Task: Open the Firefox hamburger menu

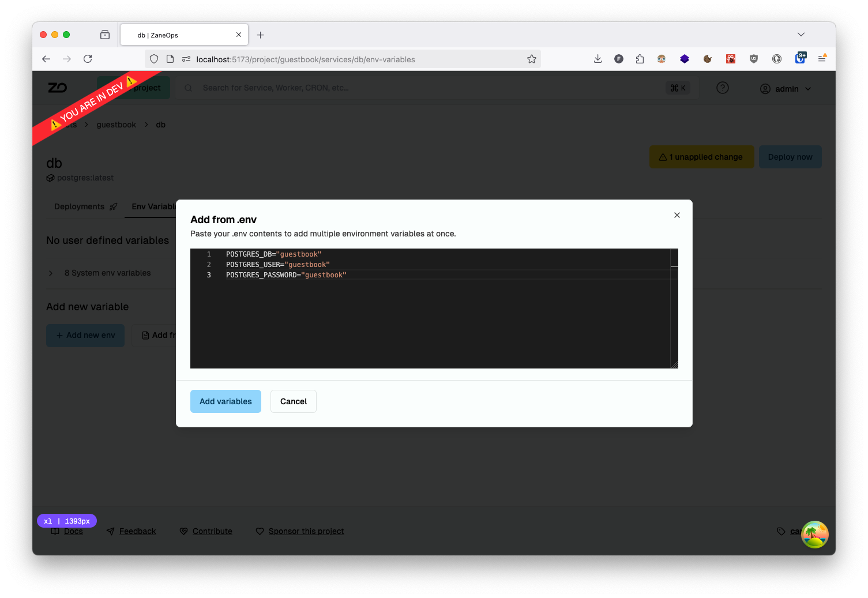Action: click(822, 59)
